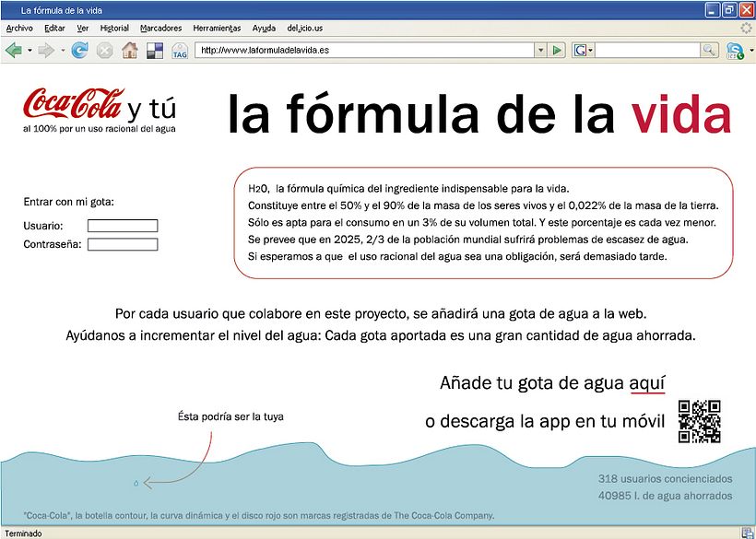Open the Herramientas menu
The image size is (756, 539).
click(x=217, y=28)
